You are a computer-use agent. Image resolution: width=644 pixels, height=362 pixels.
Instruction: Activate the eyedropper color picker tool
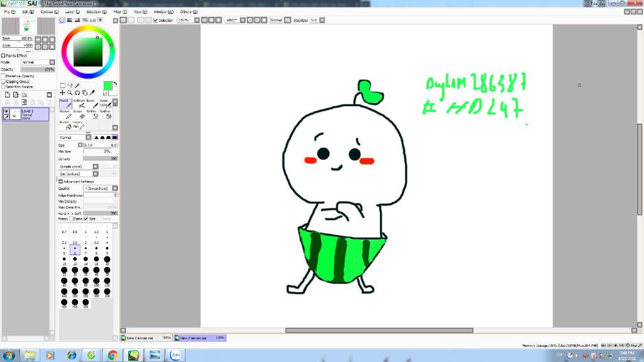92,93
